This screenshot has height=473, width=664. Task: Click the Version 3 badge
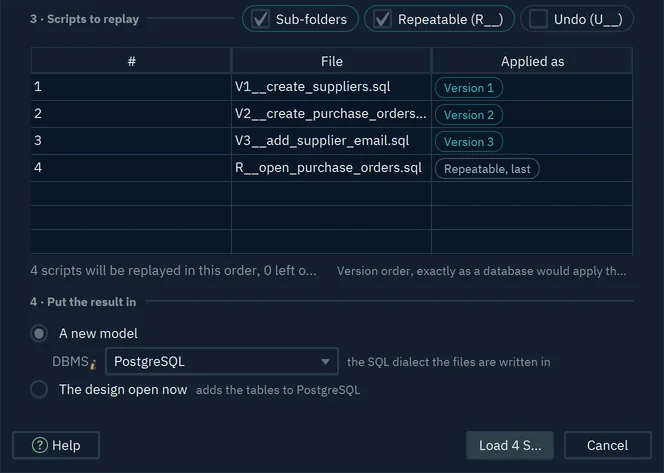[x=469, y=142]
